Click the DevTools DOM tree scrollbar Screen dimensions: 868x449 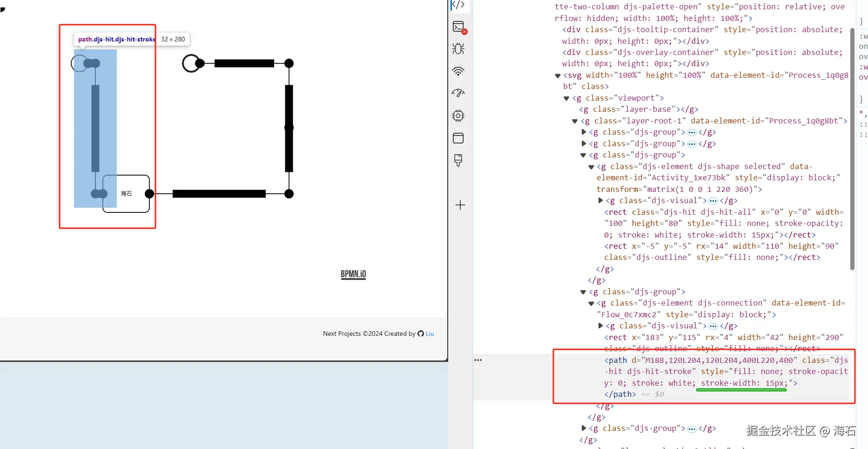[852, 149]
